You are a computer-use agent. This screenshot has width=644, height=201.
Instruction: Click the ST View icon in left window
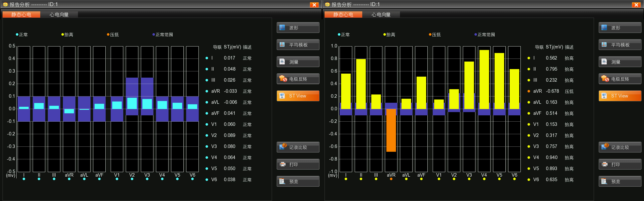pyautogui.click(x=282, y=96)
